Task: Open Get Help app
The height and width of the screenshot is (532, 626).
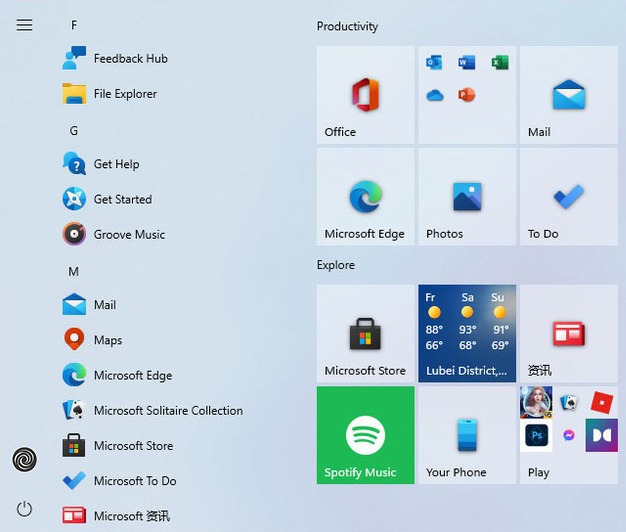Action: pos(101,164)
